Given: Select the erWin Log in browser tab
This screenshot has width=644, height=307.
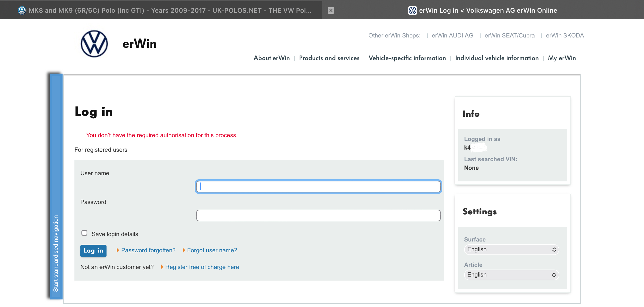Looking at the screenshot, I should click(483, 10).
